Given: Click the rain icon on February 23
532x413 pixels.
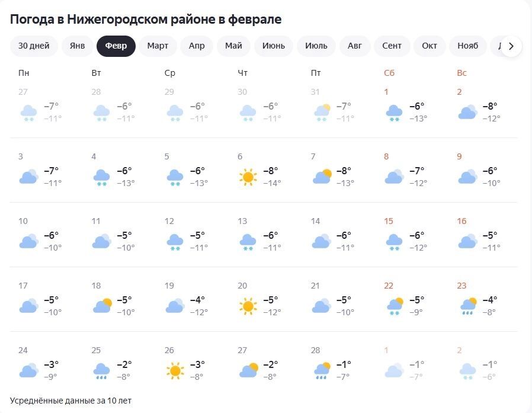Looking at the screenshot, I should click(x=468, y=306).
